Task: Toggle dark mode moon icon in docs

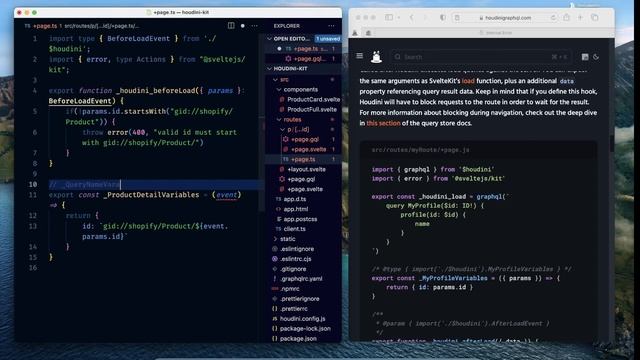Action: 596,57
